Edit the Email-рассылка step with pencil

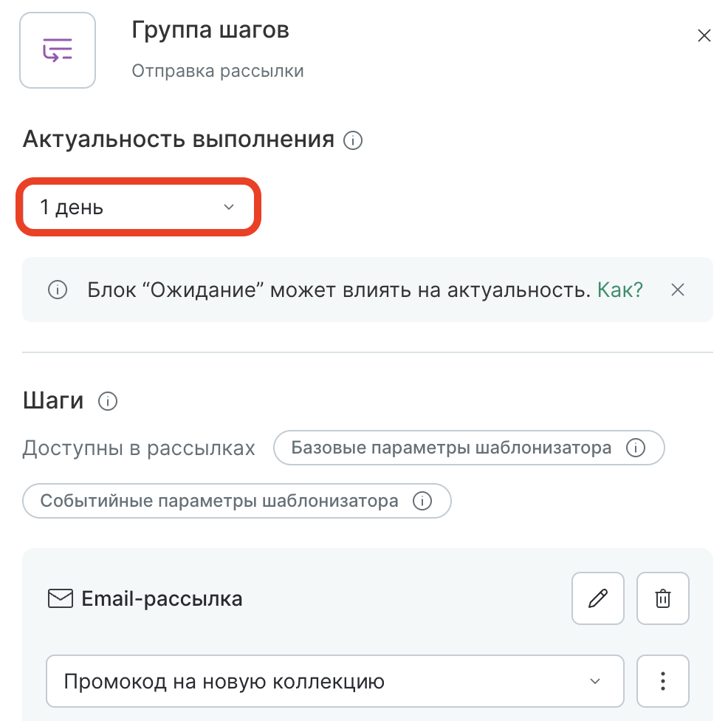click(597, 598)
